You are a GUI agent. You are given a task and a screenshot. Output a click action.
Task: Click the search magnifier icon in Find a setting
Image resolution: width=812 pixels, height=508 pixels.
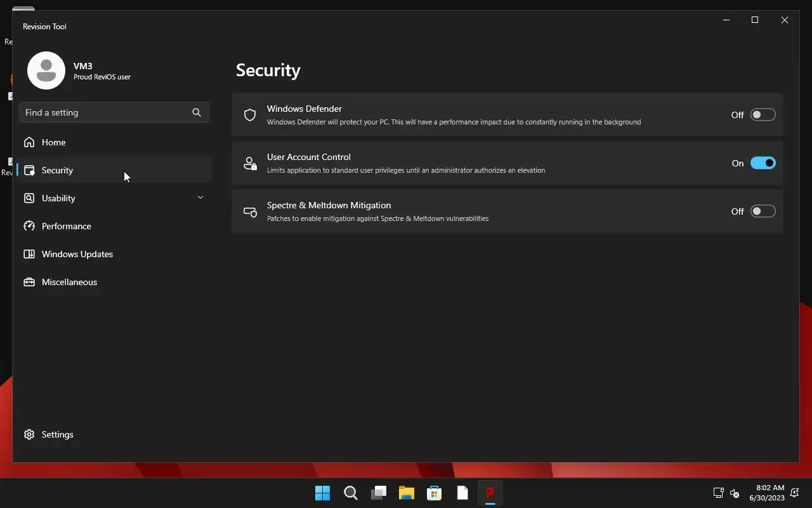tap(197, 112)
